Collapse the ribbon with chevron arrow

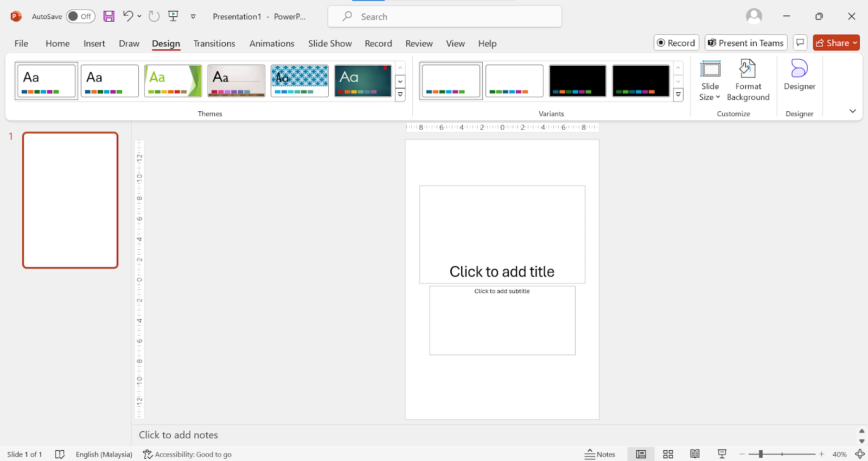click(x=853, y=111)
